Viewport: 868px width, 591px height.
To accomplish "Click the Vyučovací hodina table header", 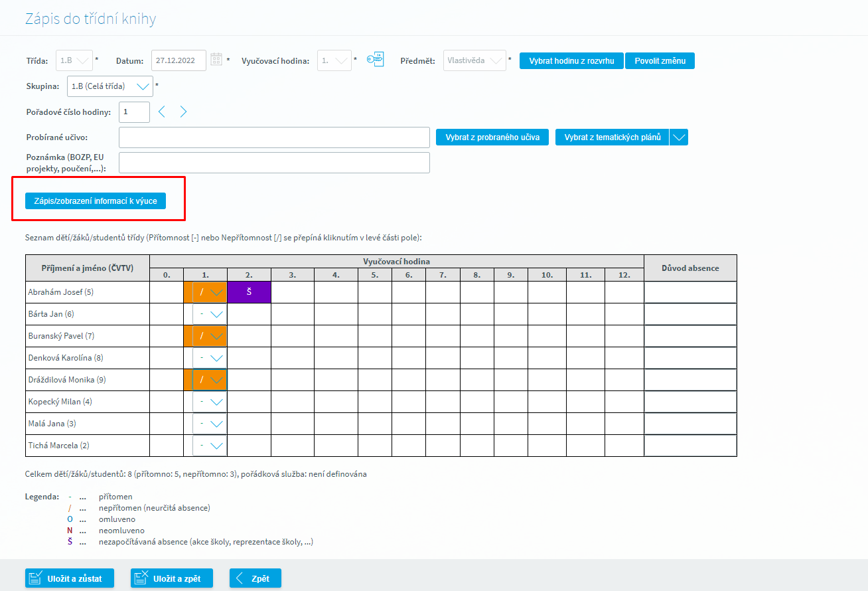I will point(397,261).
